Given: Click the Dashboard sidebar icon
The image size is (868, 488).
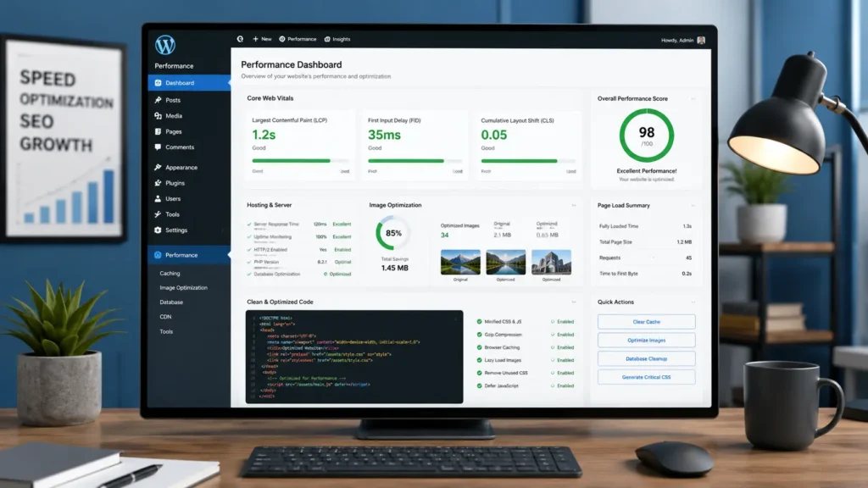Looking at the screenshot, I should pos(158,83).
